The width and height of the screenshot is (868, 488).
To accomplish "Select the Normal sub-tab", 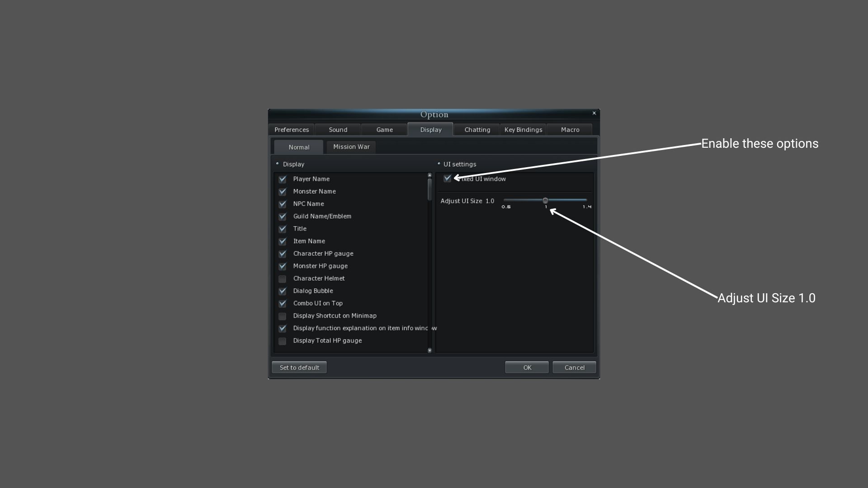I will (x=299, y=147).
